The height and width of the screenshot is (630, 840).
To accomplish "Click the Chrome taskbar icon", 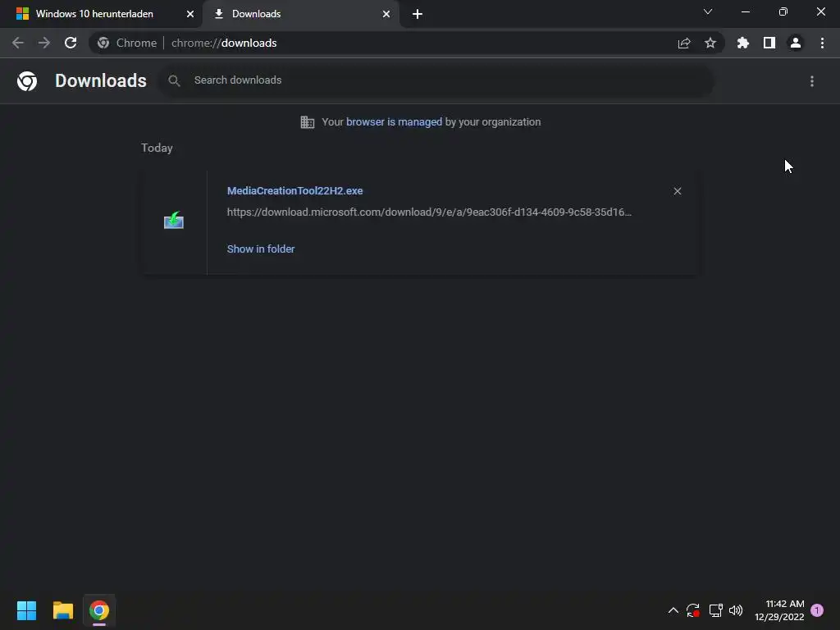I will coord(99,610).
